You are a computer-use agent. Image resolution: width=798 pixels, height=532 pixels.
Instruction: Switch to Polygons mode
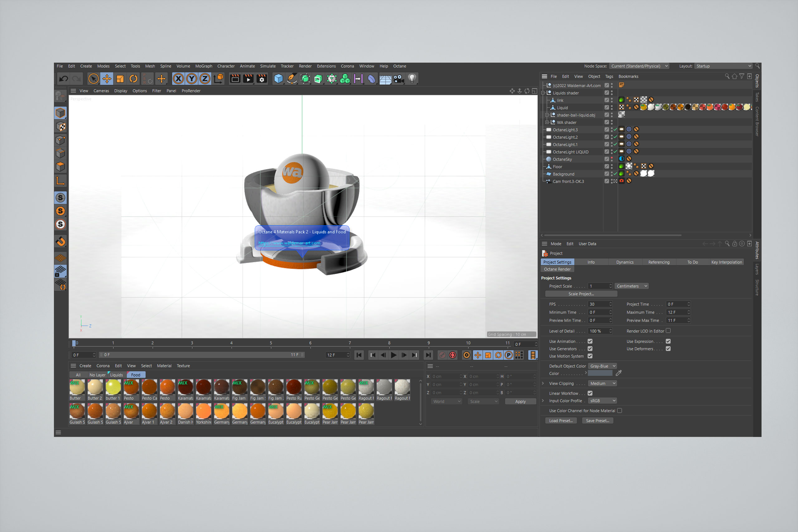tap(60, 167)
